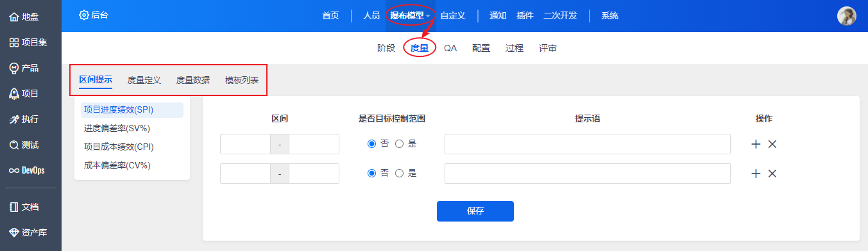The image size is (868, 251).
Task: Select 成本偏差率(CV%) in the list
Action: point(117,165)
